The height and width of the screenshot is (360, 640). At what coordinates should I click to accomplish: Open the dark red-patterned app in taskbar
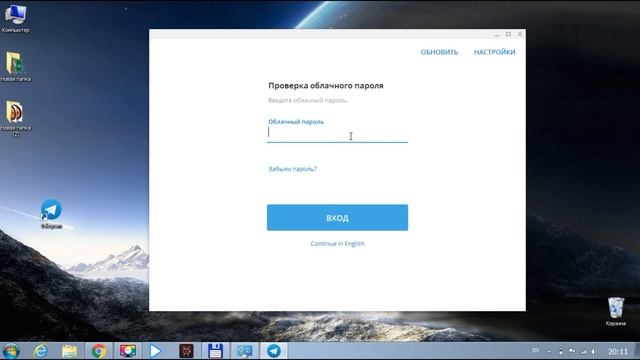(186, 351)
